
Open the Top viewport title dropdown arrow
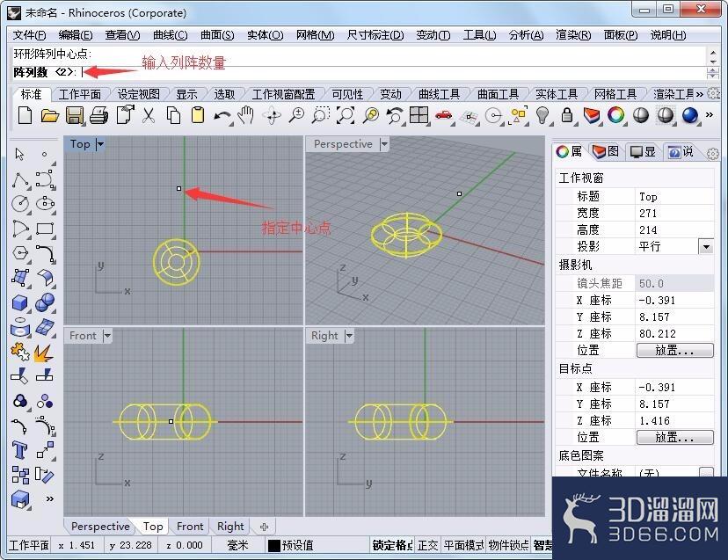(100, 144)
